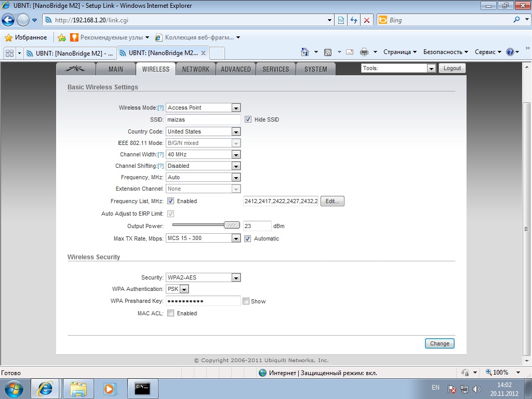This screenshot has height=399, width=532.
Task: Open Favorites via the star icon
Action: click(x=8, y=37)
